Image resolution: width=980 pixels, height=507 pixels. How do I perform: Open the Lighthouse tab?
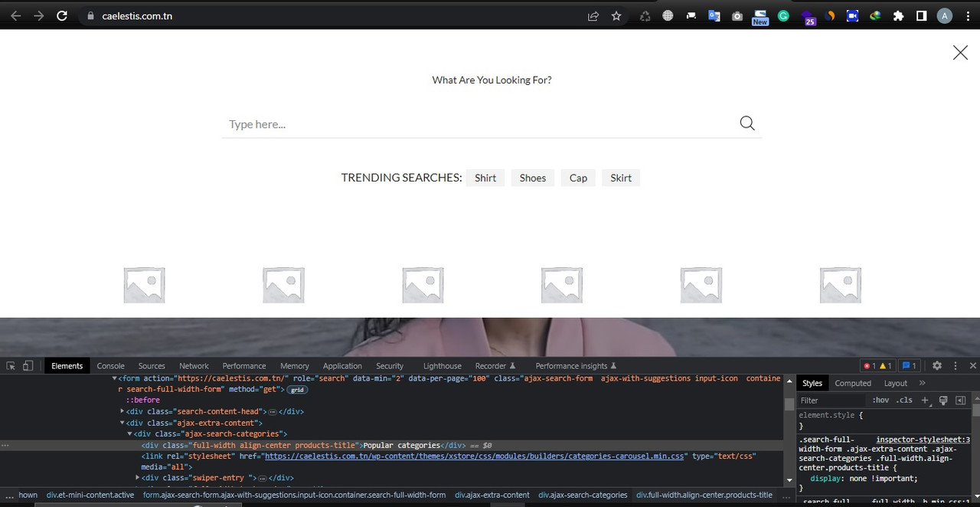pos(443,366)
